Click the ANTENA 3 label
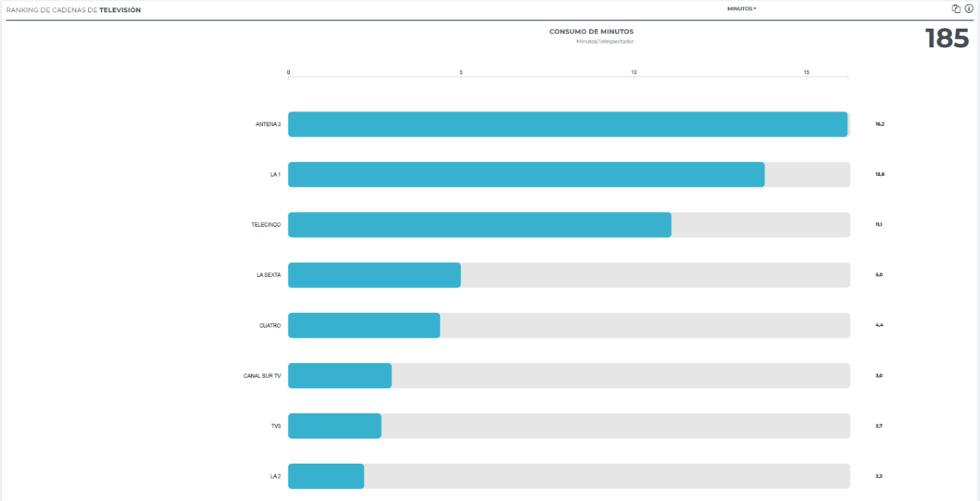The height and width of the screenshot is (501, 980). pos(268,124)
